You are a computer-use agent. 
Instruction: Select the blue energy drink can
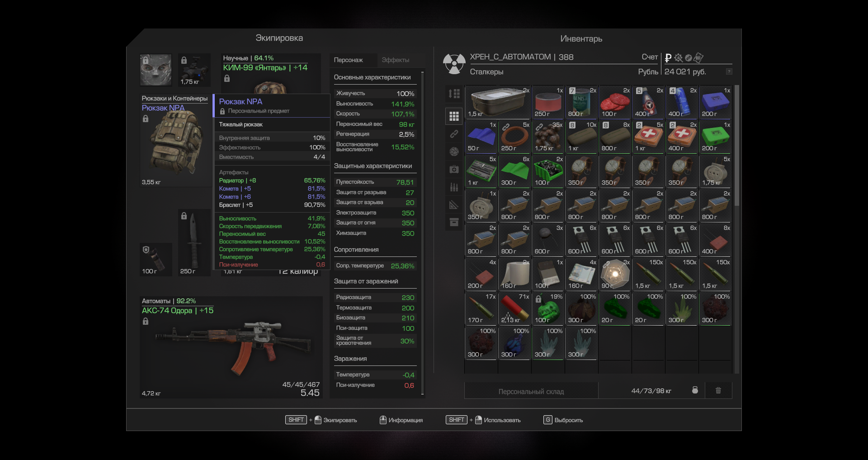click(x=682, y=102)
